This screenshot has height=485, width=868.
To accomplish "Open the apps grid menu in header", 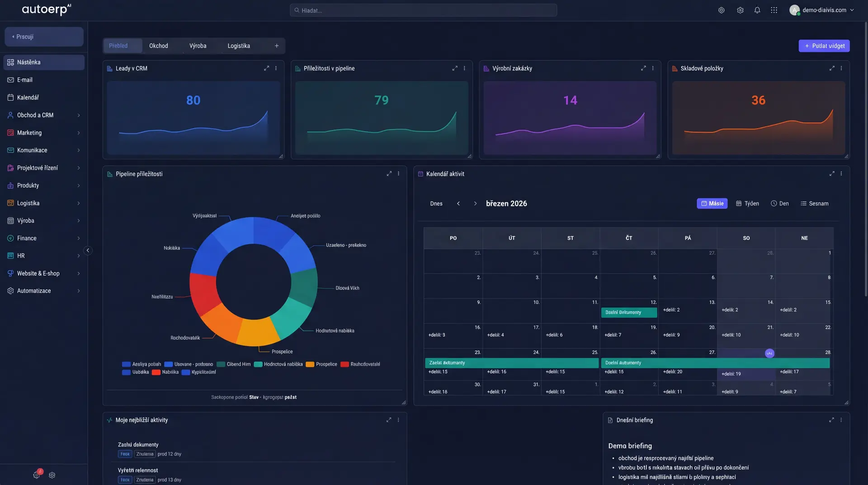I will [774, 10].
